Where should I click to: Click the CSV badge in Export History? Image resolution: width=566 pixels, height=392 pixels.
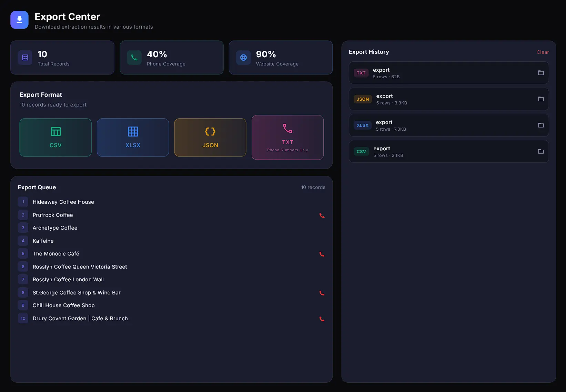(x=361, y=151)
